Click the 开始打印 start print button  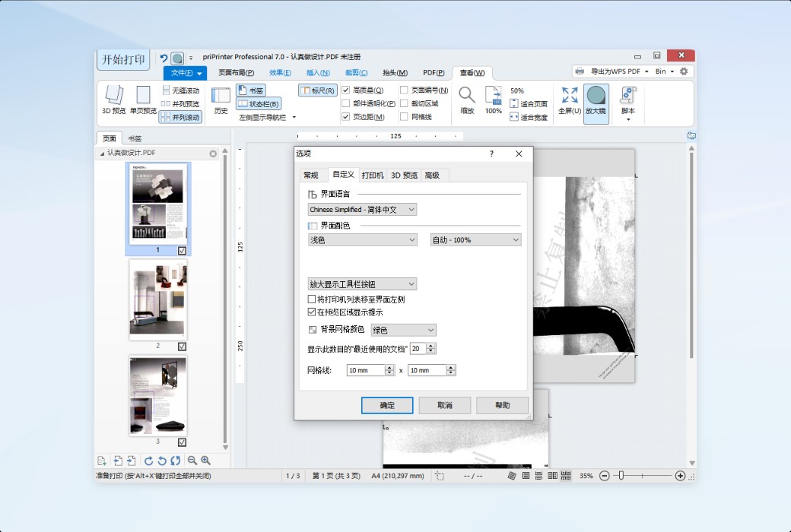click(123, 59)
